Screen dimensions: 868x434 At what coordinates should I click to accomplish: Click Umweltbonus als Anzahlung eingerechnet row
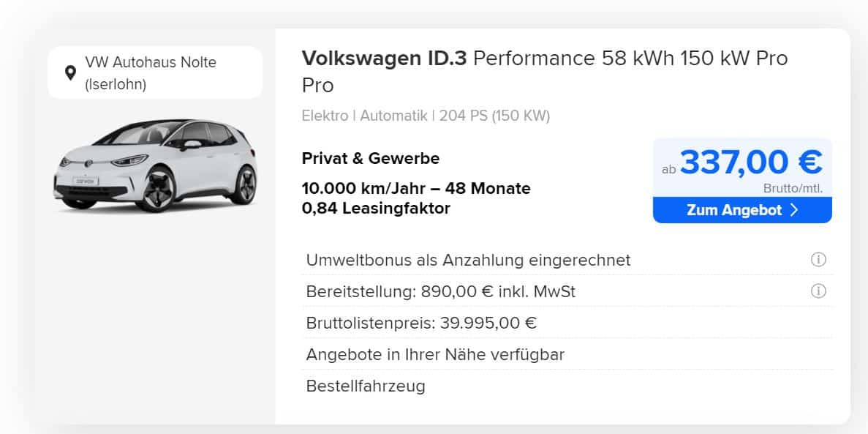tap(567, 259)
